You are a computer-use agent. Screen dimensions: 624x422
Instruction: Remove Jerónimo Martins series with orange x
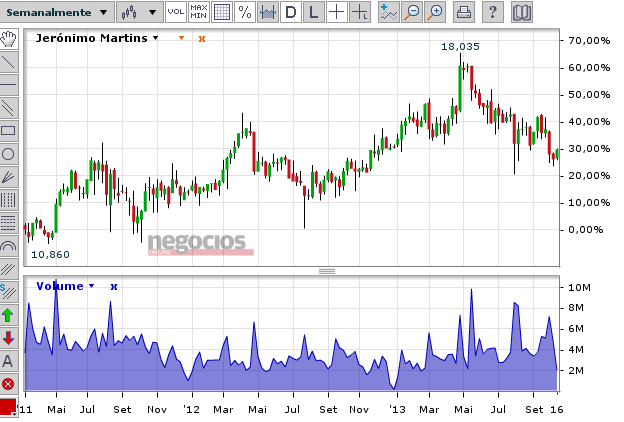point(202,39)
